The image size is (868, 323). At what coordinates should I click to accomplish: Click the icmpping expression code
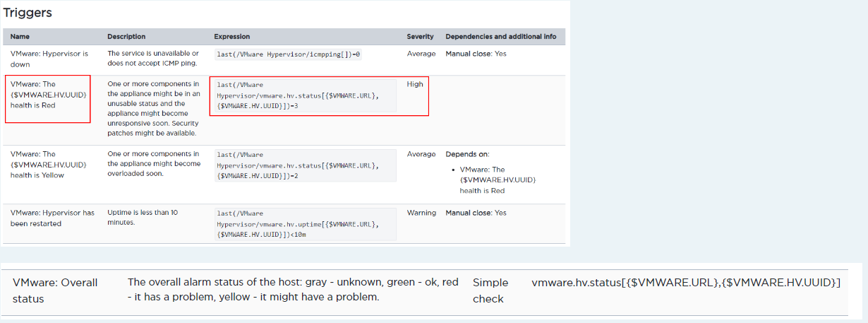click(x=288, y=54)
